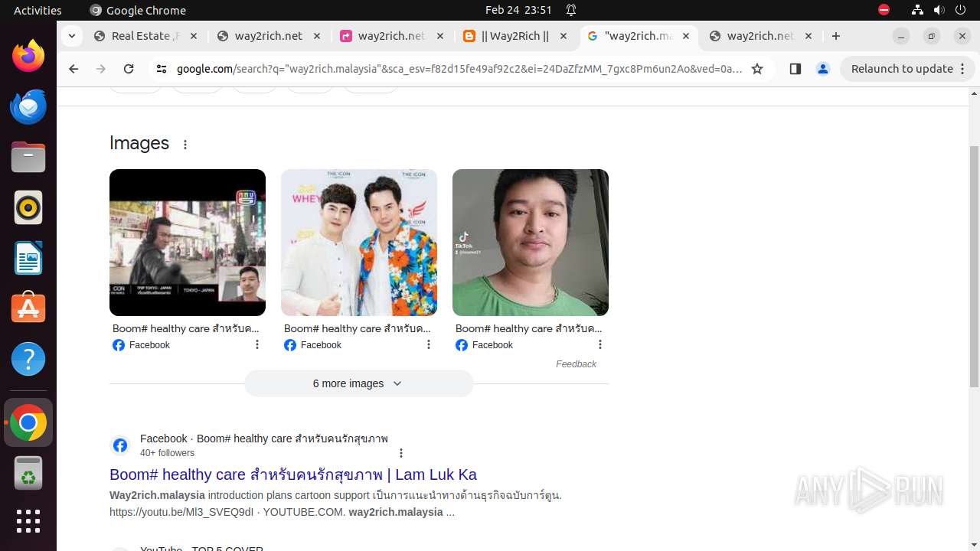Close the active Google search tab
980x551 pixels.
[x=686, y=36]
